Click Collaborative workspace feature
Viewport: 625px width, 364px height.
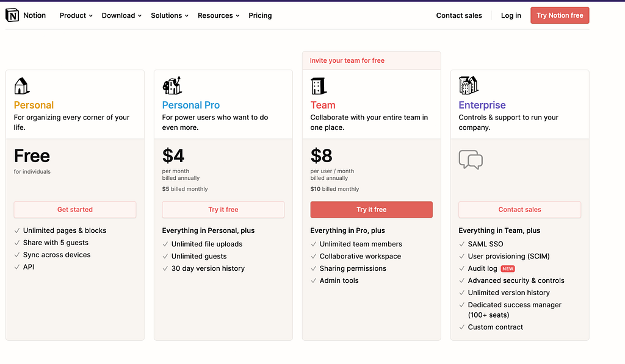[360, 257]
